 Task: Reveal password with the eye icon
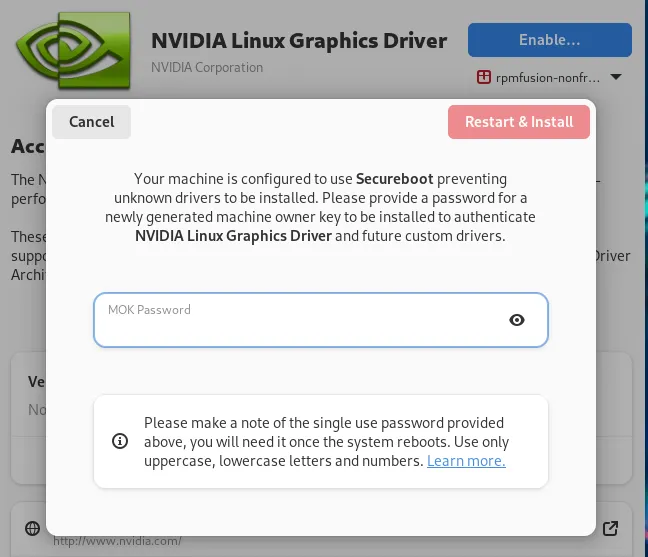[x=517, y=320]
